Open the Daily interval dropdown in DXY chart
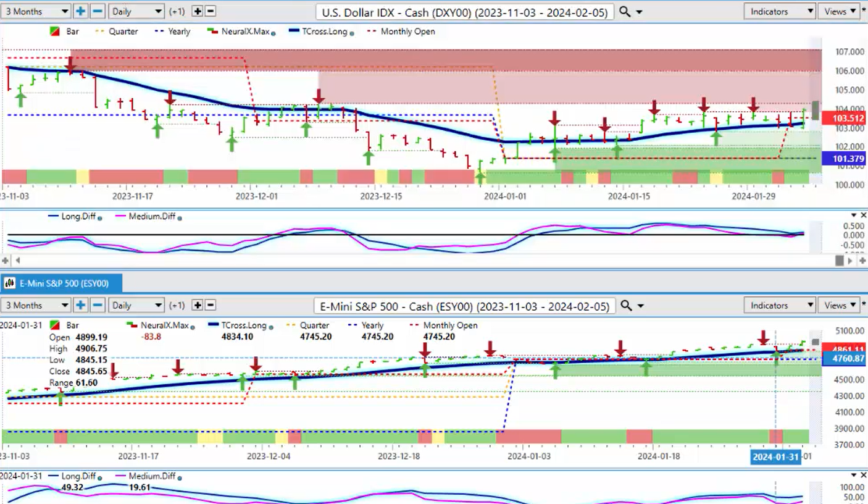 tap(136, 11)
